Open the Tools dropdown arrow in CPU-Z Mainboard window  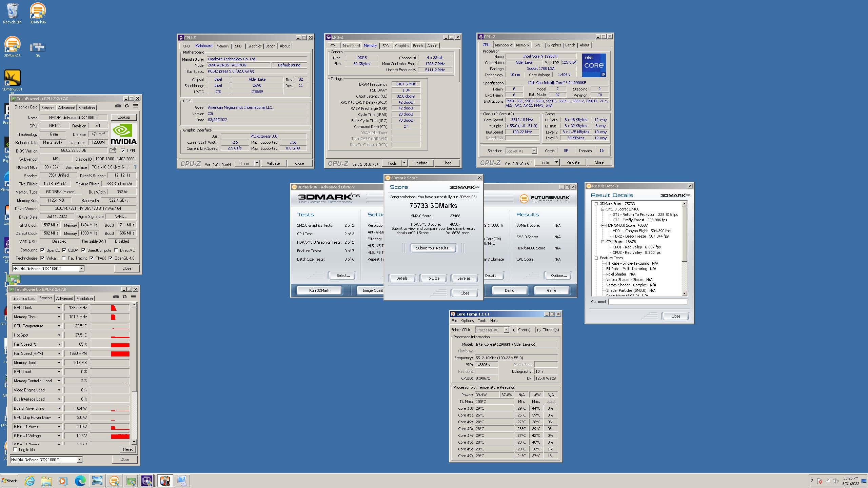click(257, 163)
